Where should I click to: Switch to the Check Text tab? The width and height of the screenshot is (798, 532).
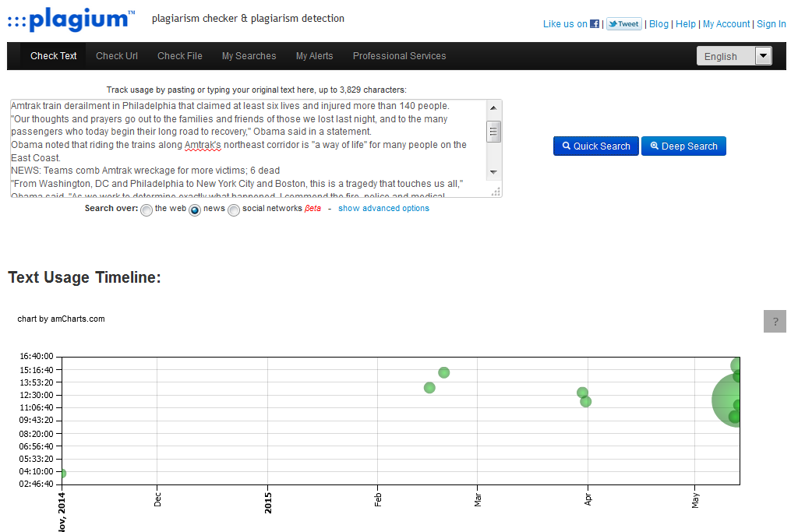[54, 56]
